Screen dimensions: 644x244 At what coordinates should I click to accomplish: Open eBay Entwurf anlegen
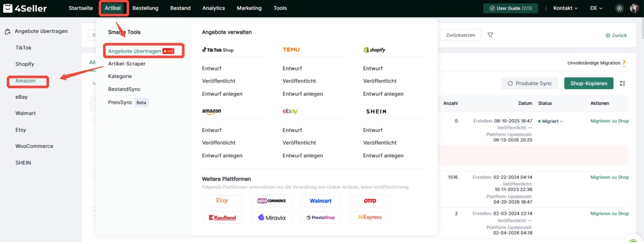pyautogui.click(x=303, y=156)
